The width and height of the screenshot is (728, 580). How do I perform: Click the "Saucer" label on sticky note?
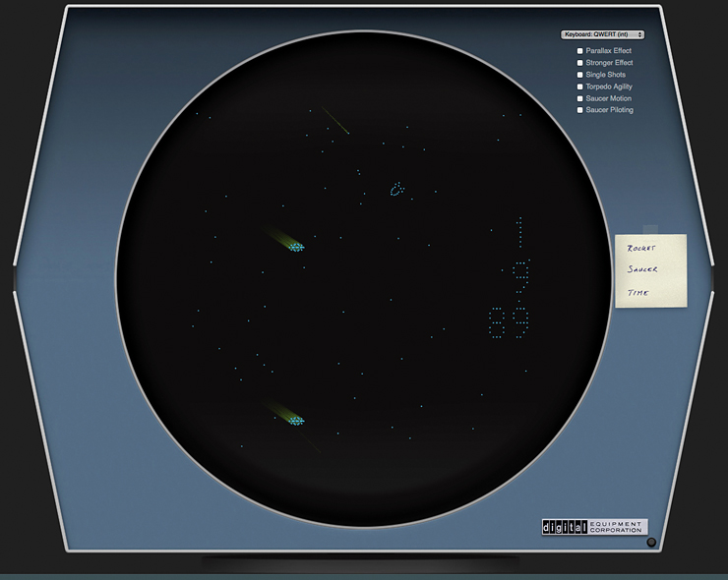pyautogui.click(x=642, y=269)
